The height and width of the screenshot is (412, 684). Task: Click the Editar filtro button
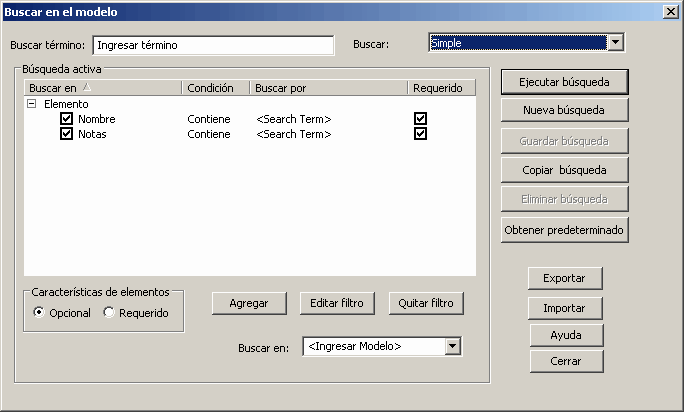click(x=337, y=303)
